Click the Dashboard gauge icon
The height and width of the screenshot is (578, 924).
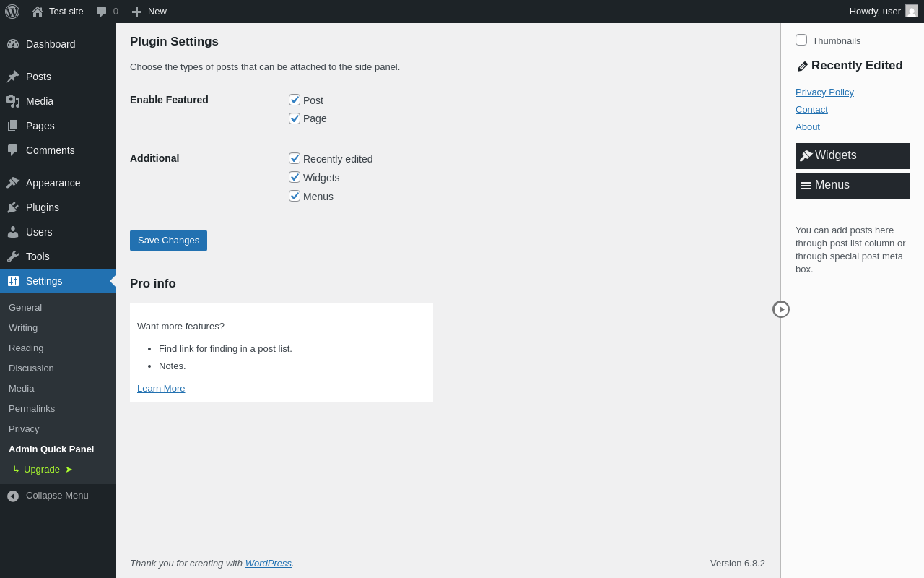click(13, 44)
